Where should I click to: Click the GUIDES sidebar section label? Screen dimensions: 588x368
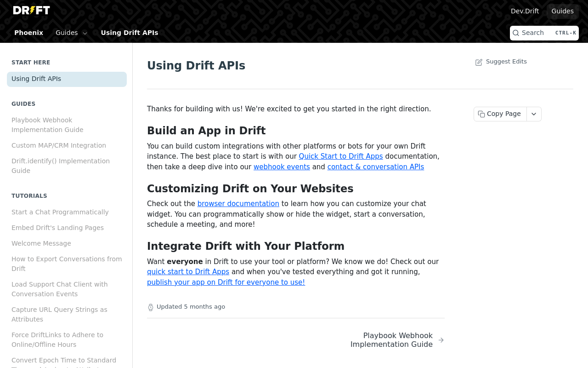[23, 104]
